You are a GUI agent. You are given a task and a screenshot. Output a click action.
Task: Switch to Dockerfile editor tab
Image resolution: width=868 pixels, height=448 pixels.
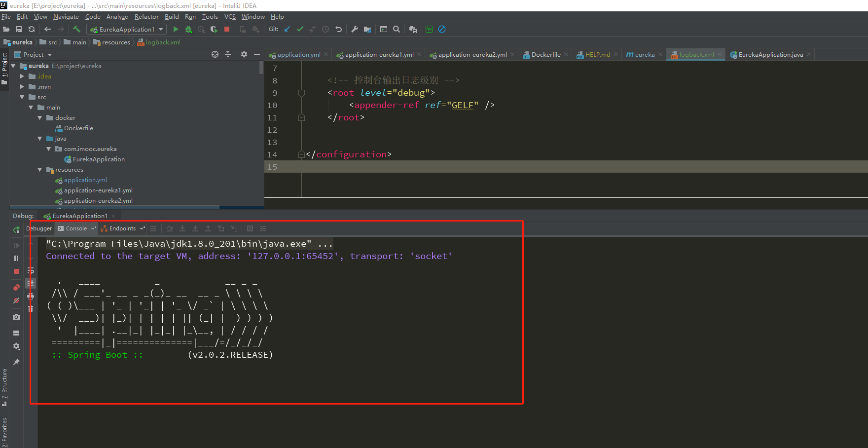coord(545,55)
